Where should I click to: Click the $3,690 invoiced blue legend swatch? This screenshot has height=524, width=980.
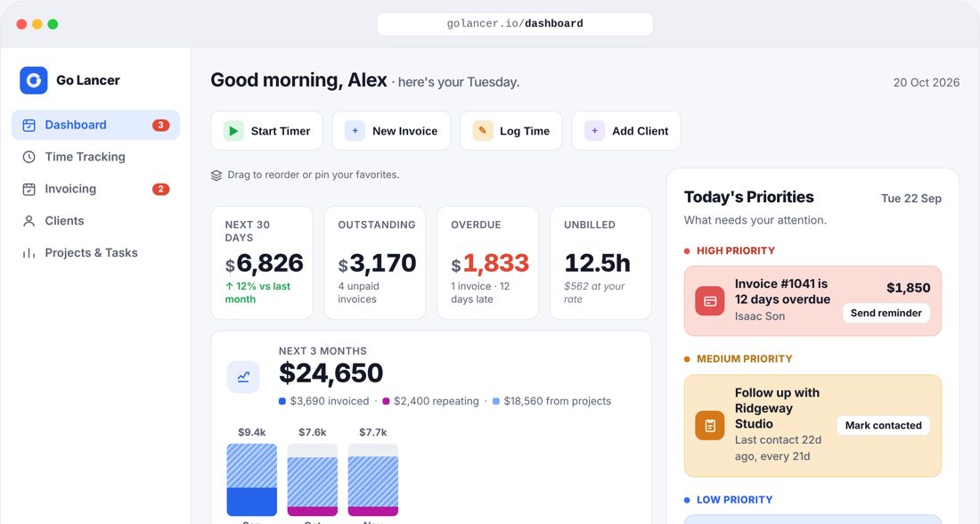coord(282,401)
